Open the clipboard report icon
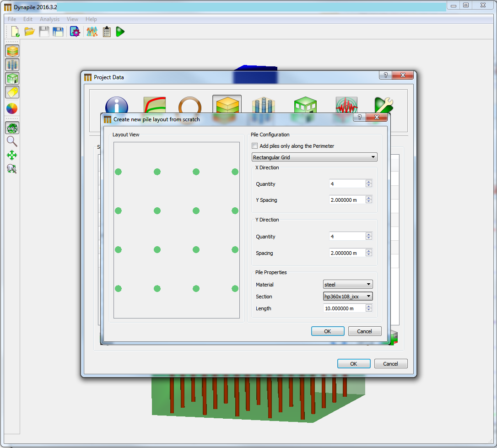 107,32
